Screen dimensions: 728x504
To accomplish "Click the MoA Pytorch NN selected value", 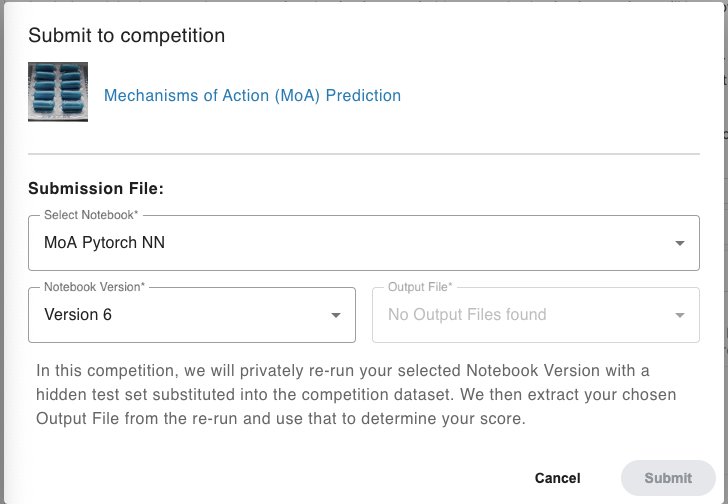I will (x=104, y=242).
